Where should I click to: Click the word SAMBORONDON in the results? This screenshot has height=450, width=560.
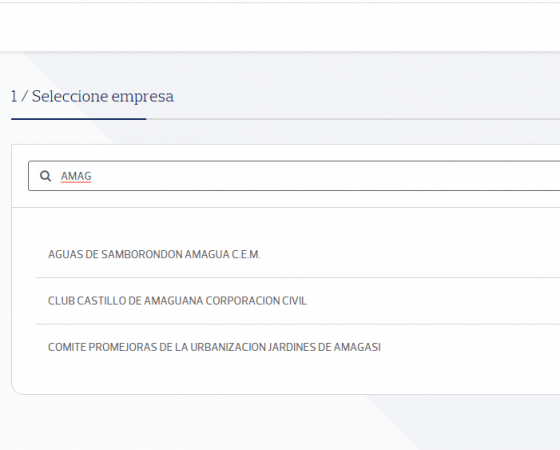[x=142, y=254]
